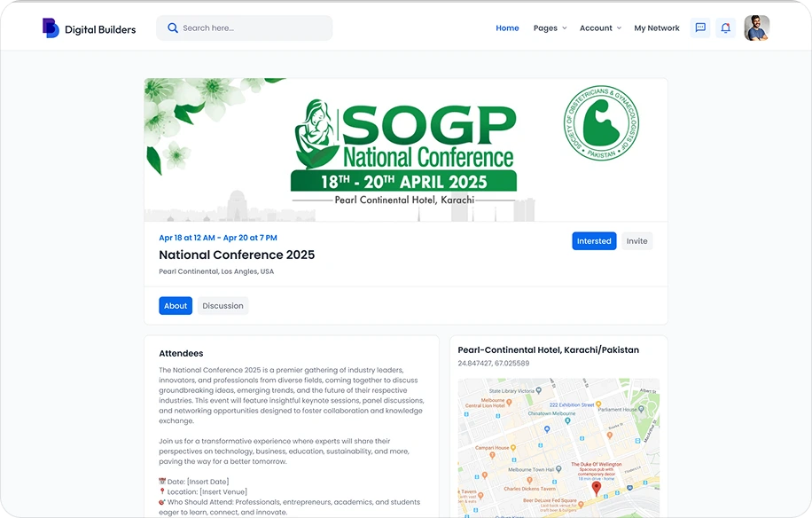Click 'State Library Victoria' marker on map

coord(539,390)
